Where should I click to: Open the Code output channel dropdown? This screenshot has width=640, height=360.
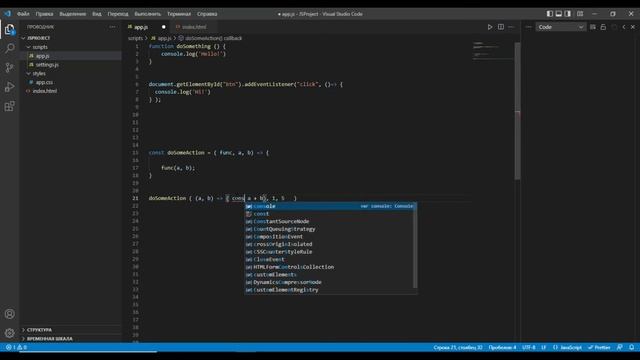coord(560,27)
